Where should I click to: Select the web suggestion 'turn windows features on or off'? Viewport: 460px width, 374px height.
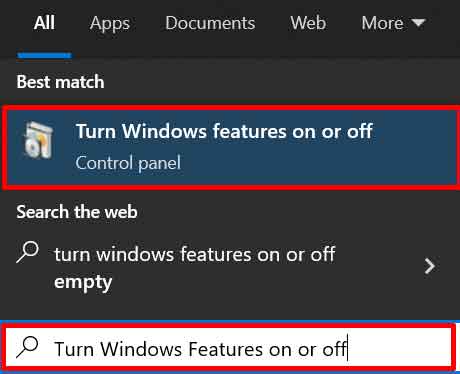[x=195, y=254]
